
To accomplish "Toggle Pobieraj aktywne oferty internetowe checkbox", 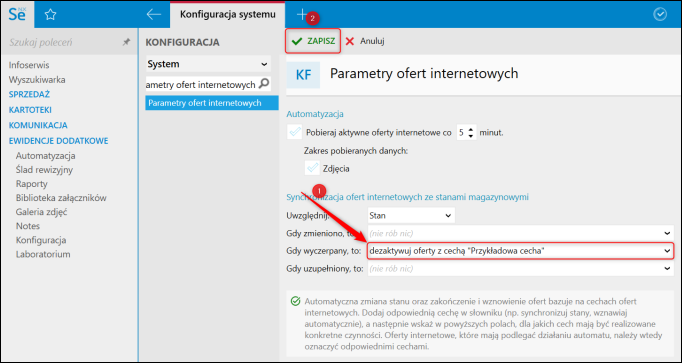I will click(295, 132).
